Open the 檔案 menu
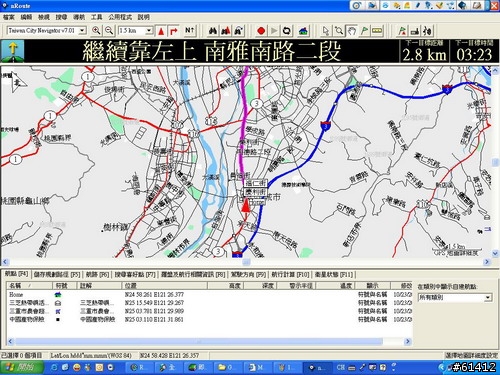This screenshot has width=500, height=375. click(9, 17)
